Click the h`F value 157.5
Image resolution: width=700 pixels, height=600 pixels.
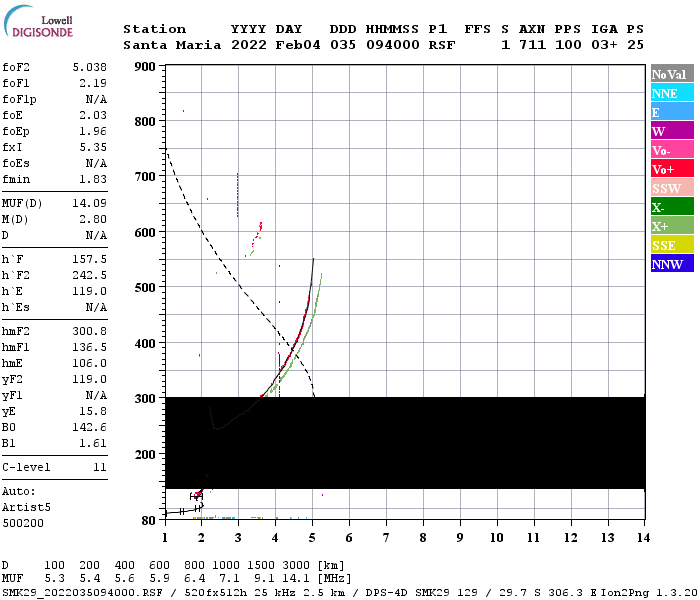[x=90, y=259]
